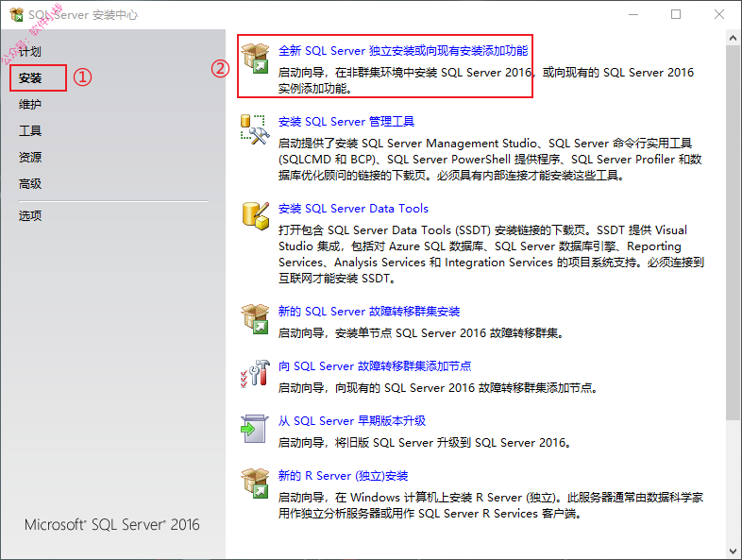Select the 安装 (Installation) page
Image resolution: width=742 pixels, height=560 pixels.
tap(30, 77)
